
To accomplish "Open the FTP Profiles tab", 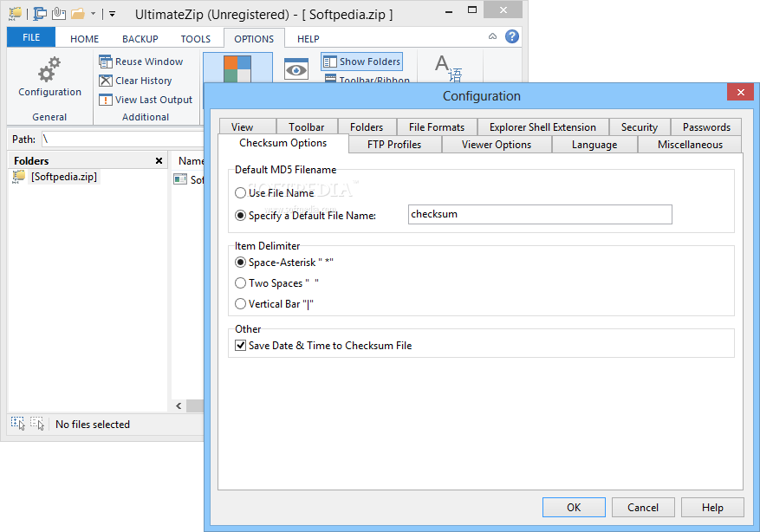I will click(x=394, y=145).
